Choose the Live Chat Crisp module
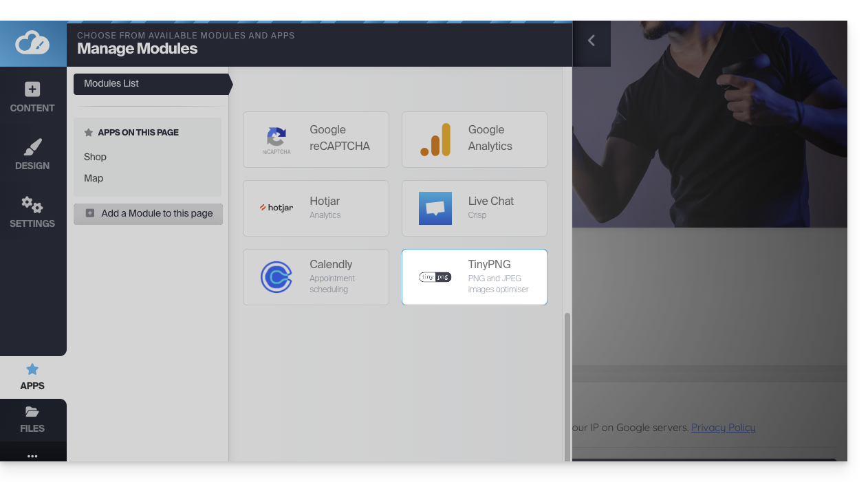This screenshot has width=868, height=482. [474, 208]
